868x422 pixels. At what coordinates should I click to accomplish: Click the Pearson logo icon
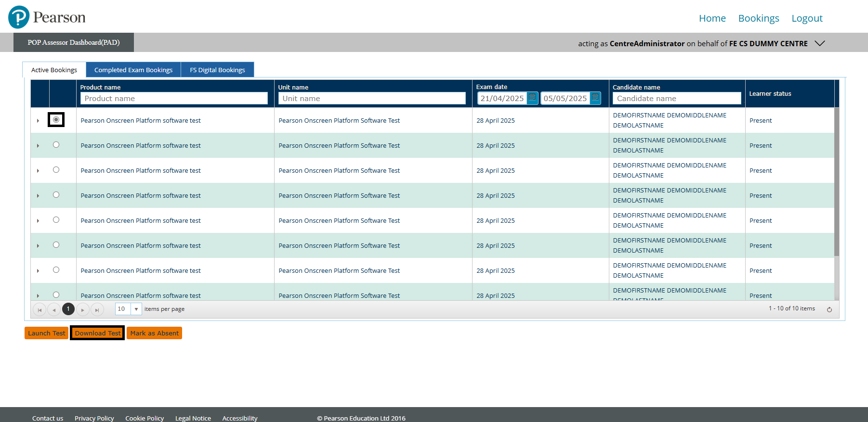pos(19,17)
